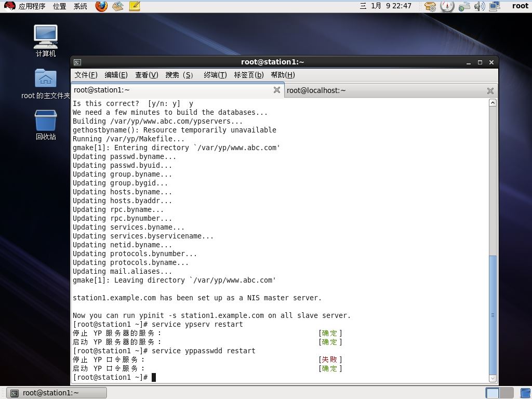Click the terminal scrollbar up arrow

point(493,102)
